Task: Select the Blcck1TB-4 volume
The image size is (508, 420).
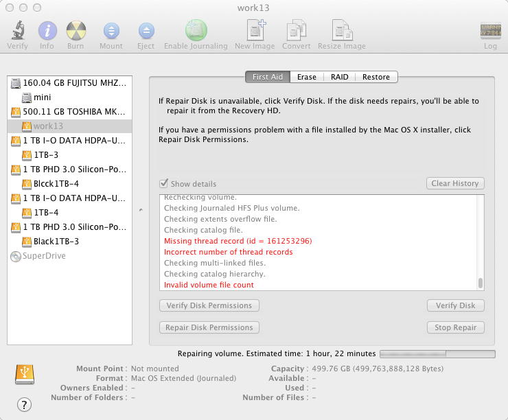Action: pos(69,184)
